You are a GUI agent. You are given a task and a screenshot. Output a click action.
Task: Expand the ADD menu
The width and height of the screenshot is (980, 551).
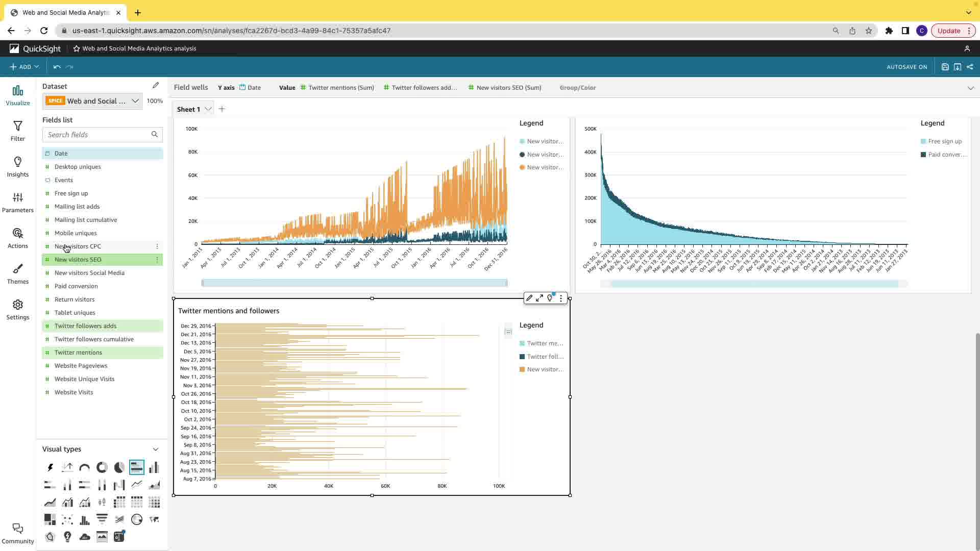tap(24, 67)
